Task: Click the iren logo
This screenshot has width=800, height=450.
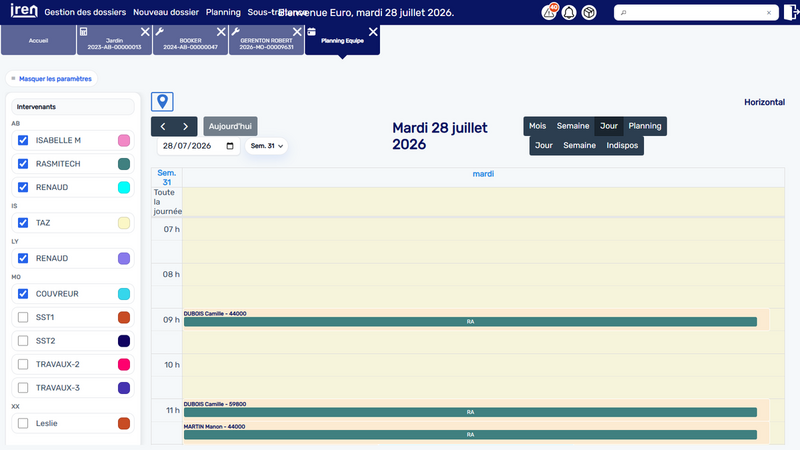Action: [x=24, y=11]
